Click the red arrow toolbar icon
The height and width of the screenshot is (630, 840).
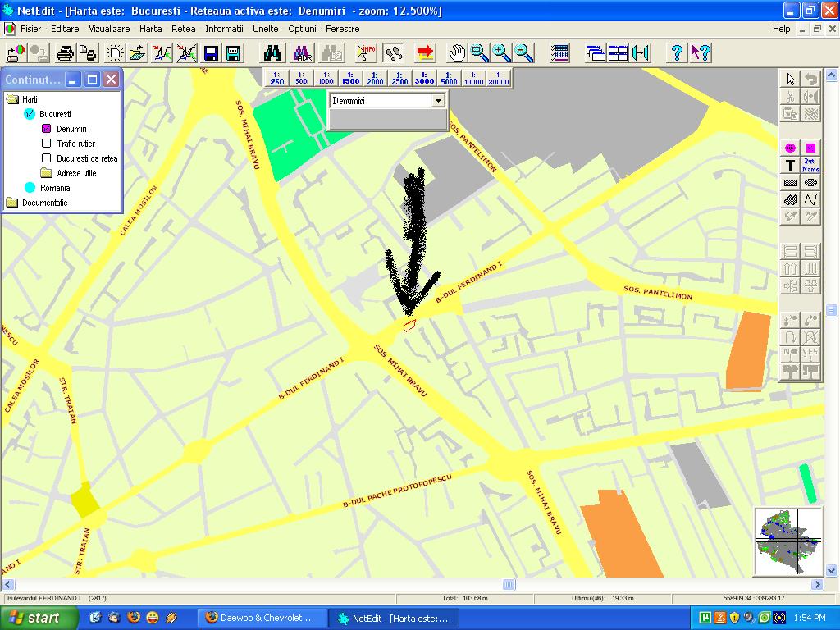425,53
